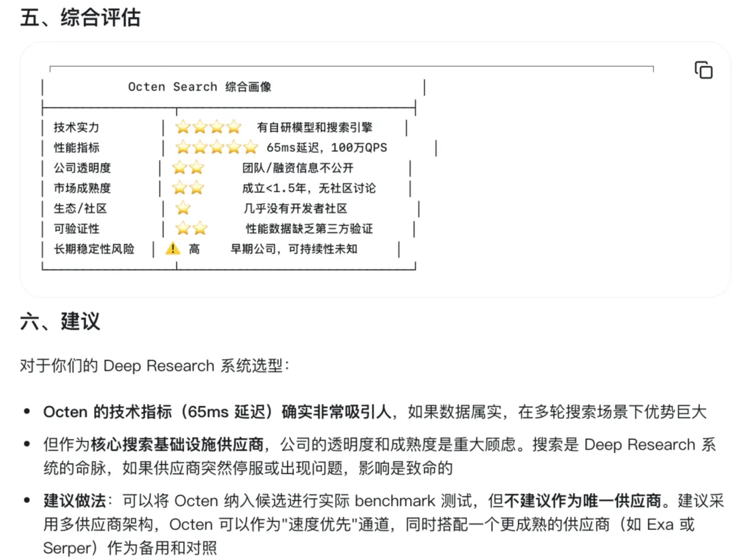
Task: Click the row label 性能指标
Action: 76,147
